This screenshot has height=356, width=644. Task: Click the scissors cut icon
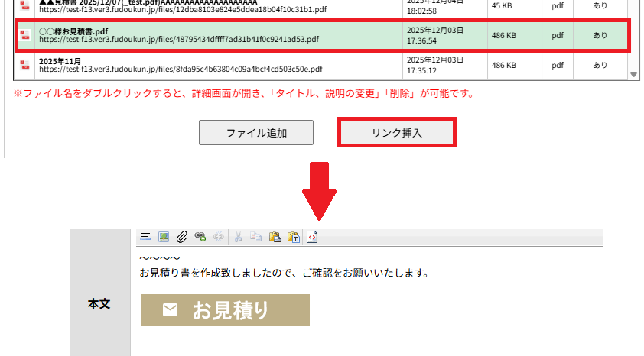click(x=239, y=238)
